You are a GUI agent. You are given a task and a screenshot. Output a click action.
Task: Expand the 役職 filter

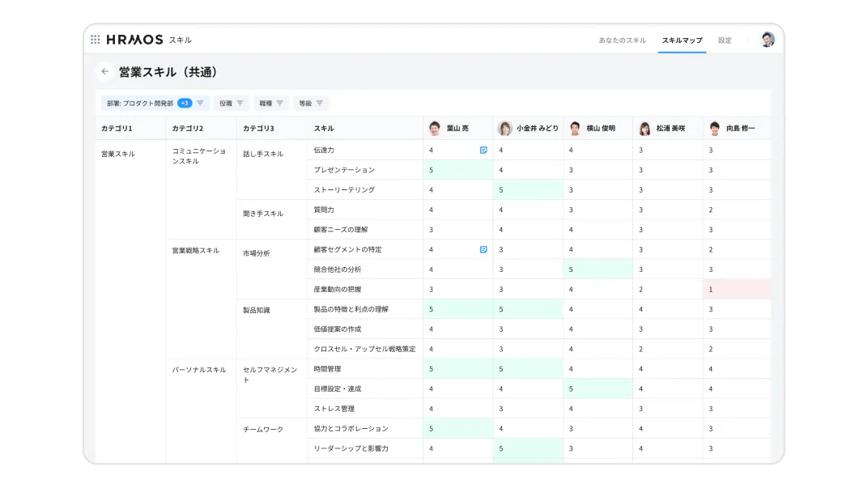pos(231,103)
